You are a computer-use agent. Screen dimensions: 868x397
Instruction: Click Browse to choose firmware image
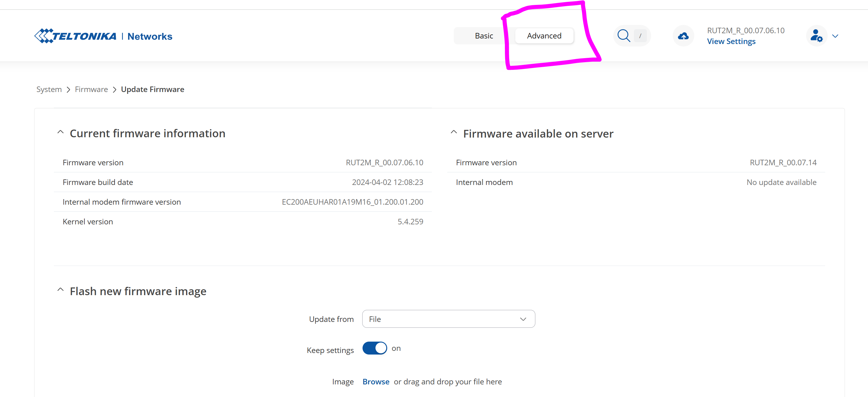coord(376,382)
